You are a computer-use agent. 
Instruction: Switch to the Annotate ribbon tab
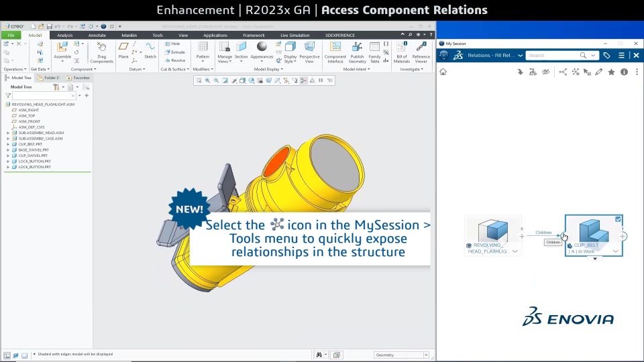(x=97, y=36)
